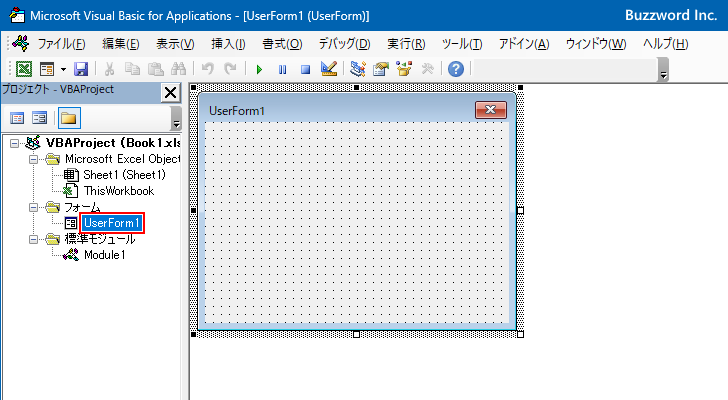Collapse the フォーム folder node

coord(33,207)
